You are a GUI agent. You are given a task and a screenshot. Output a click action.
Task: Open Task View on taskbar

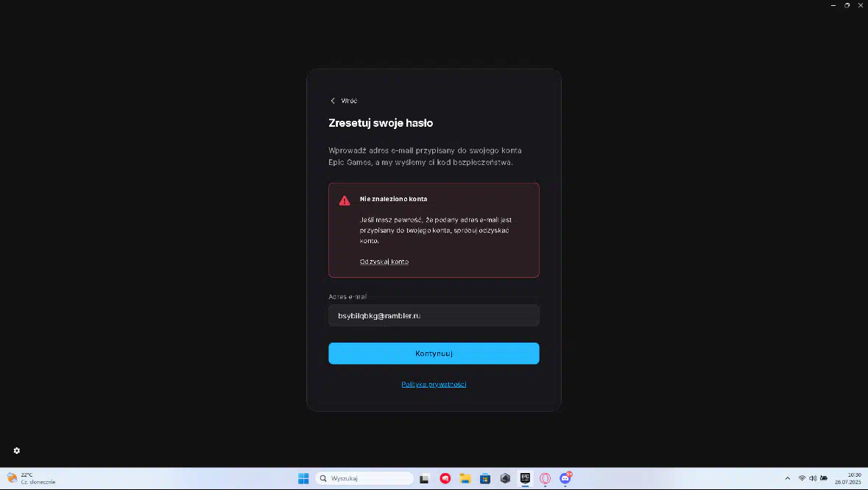424,478
